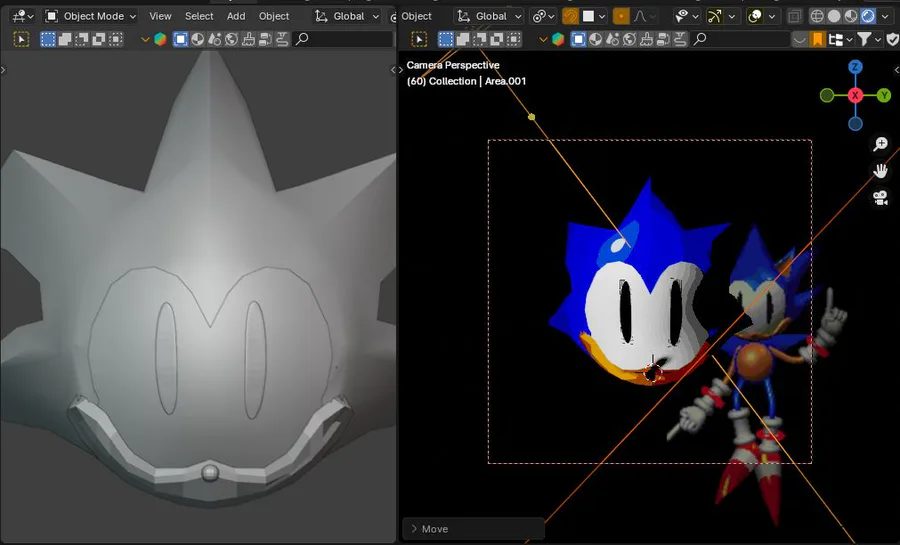Toggle the orange snap magnet button

click(x=570, y=16)
